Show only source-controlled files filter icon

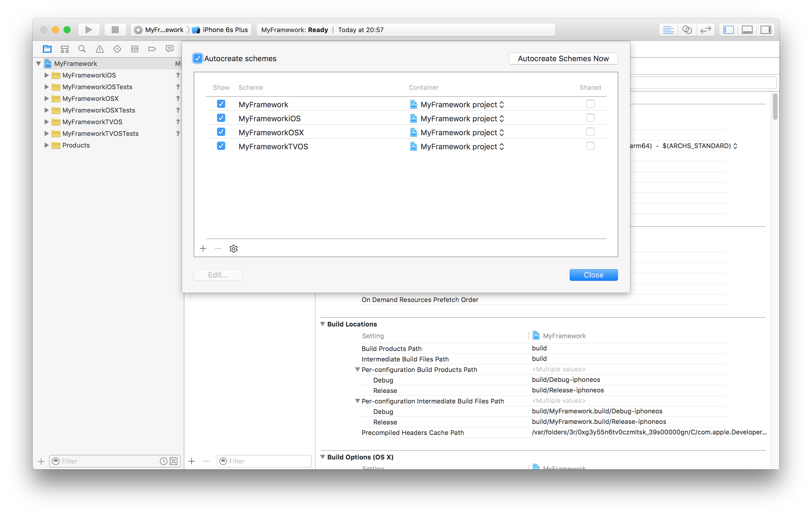click(x=174, y=461)
